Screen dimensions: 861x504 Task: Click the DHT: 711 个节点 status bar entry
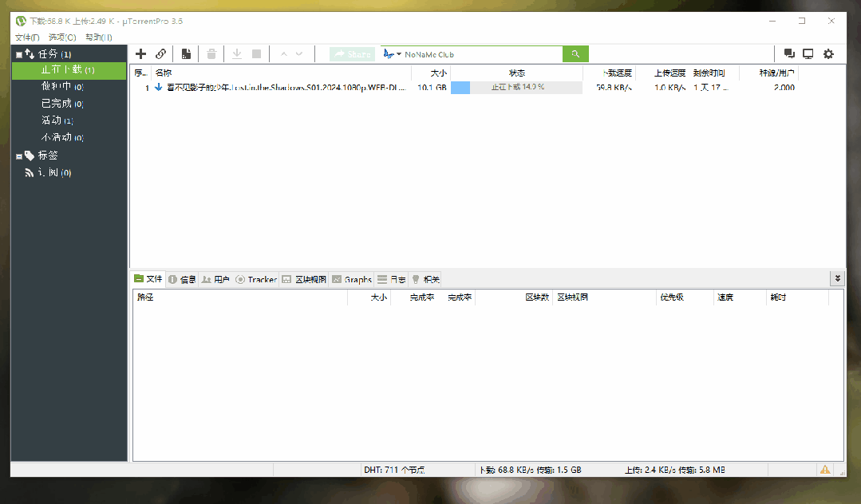[x=394, y=470]
